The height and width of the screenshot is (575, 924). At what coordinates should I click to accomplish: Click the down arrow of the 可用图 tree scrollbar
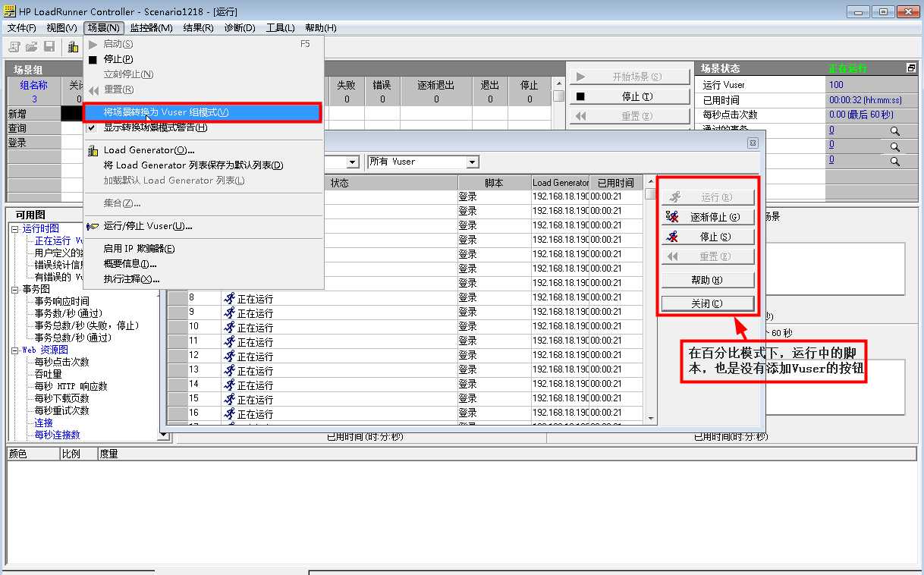(x=164, y=435)
